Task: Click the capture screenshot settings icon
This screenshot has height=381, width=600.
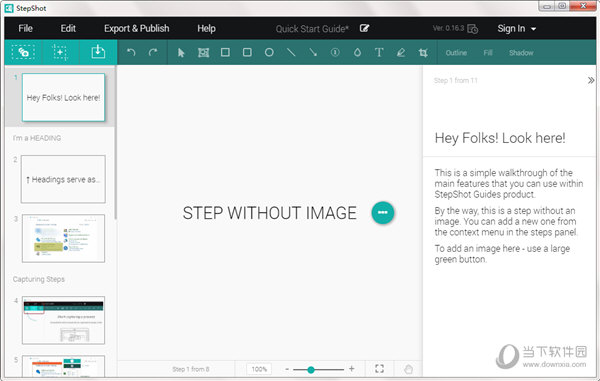Action: tap(23, 52)
